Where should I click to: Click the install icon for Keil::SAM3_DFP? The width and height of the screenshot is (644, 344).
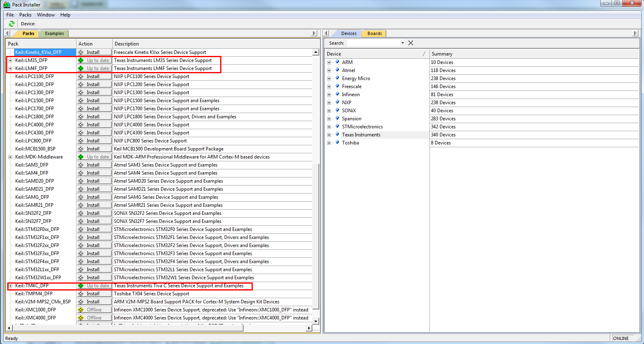[81, 165]
